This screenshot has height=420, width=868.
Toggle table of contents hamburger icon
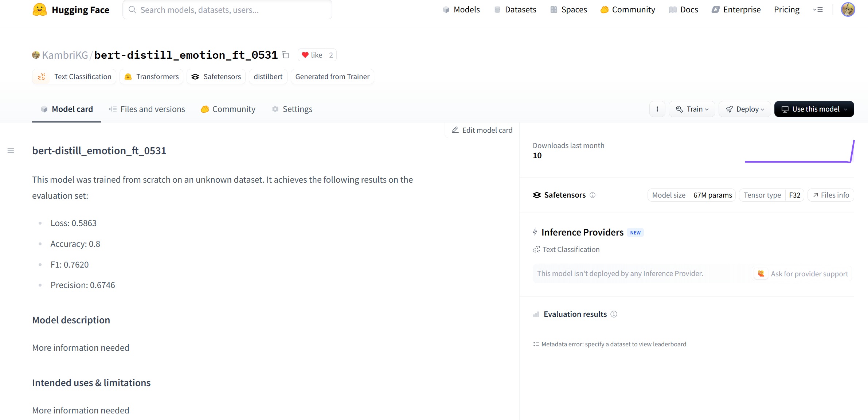[x=11, y=151]
